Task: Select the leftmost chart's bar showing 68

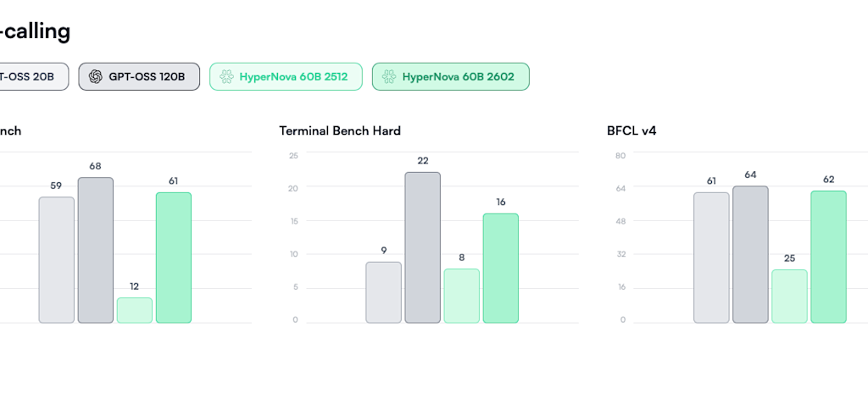Action: (x=95, y=250)
